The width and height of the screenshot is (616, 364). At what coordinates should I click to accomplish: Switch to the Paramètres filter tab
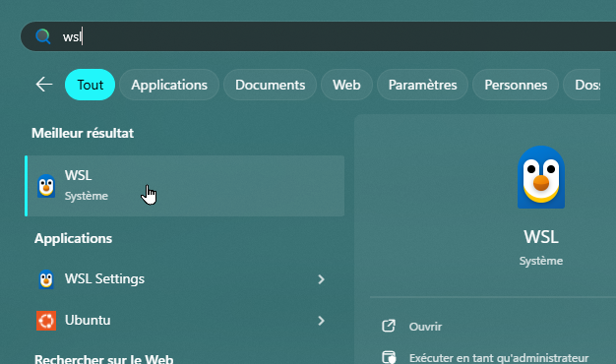[423, 85]
